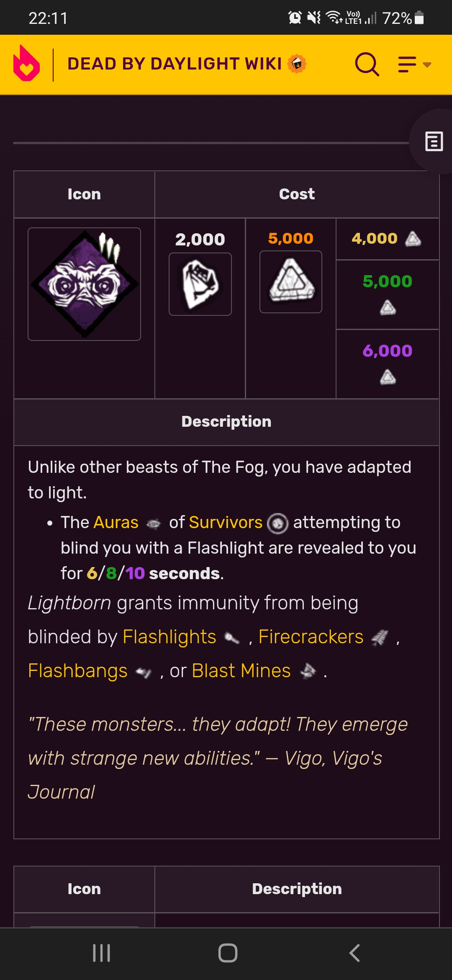Click the Iridescent Shard icon under 5,000
Viewport: 452px width, 980px height.
(x=290, y=281)
